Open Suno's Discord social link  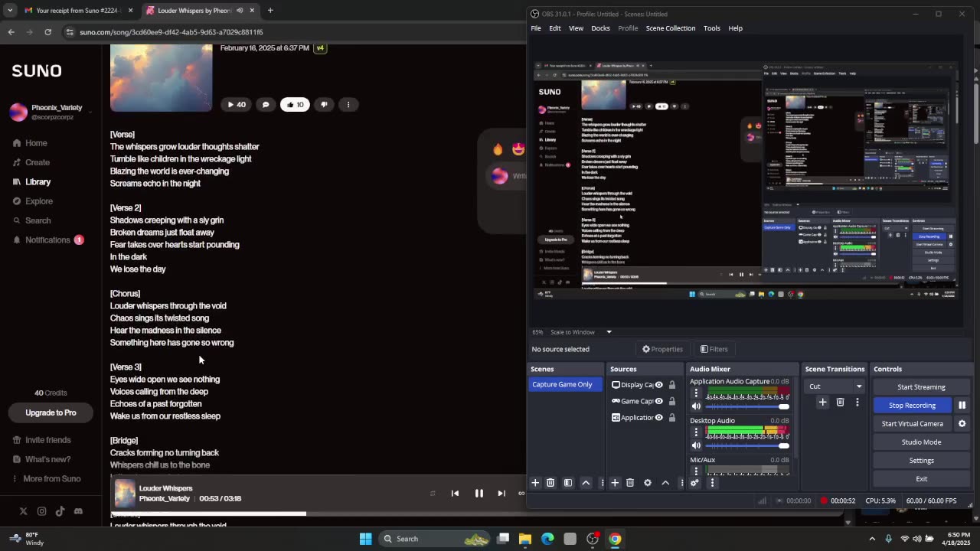pyautogui.click(x=78, y=511)
